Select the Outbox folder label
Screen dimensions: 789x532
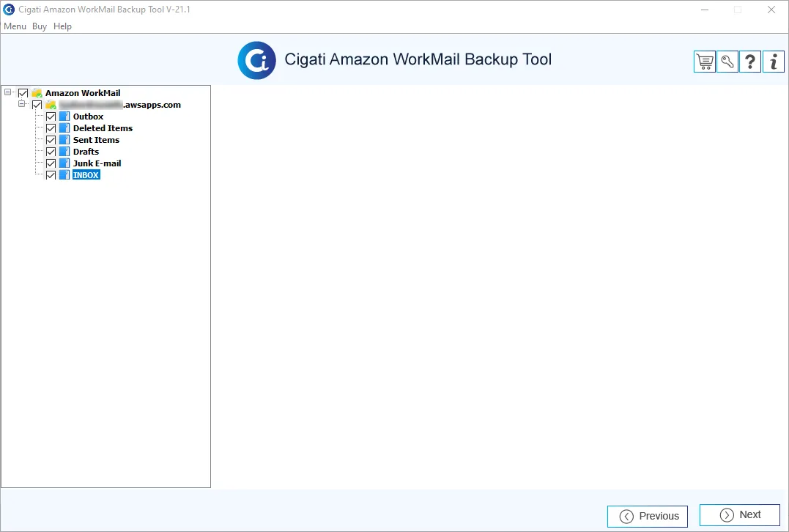coord(88,117)
